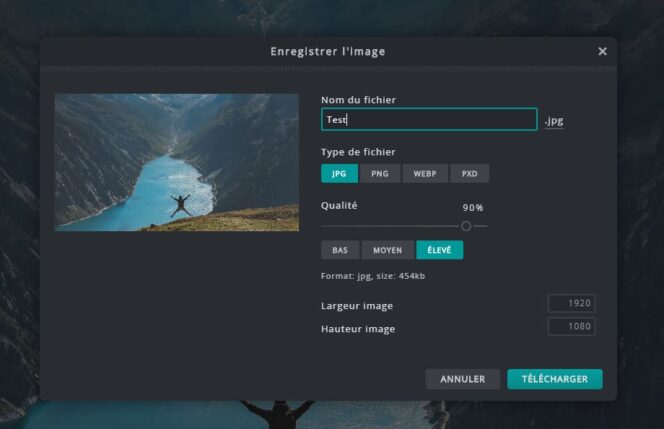Screen dimensions: 664x429
Task: Select the JPG file type
Action: pos(339,174)
